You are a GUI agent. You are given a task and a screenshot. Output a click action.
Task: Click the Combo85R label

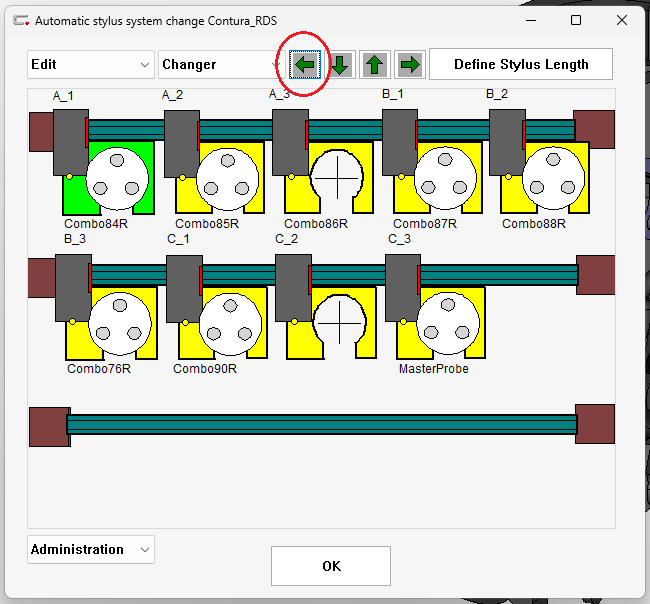207,224
